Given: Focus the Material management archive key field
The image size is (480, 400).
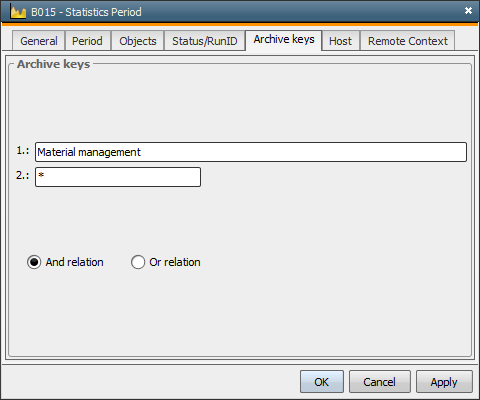Looking at the screenshot, I should 251,152.
